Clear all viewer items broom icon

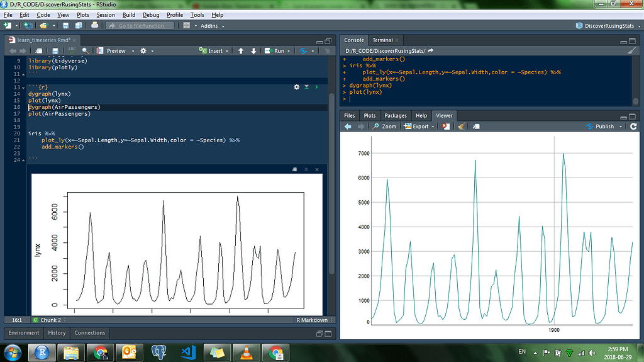pos(461,127)
